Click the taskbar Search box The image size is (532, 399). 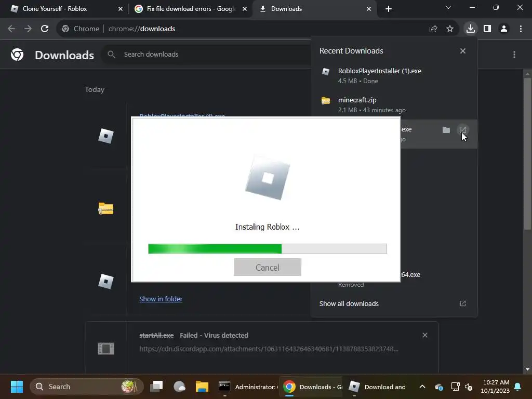tap(87, 387)
